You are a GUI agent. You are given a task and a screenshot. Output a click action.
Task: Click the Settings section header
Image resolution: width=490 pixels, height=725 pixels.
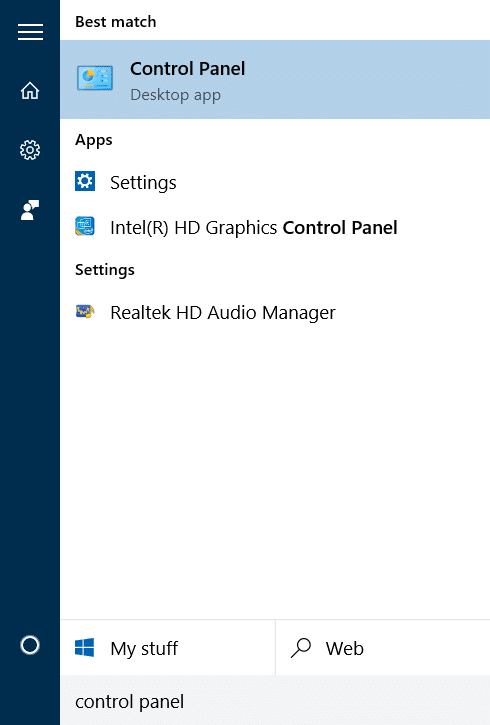[x=105, y=270]
